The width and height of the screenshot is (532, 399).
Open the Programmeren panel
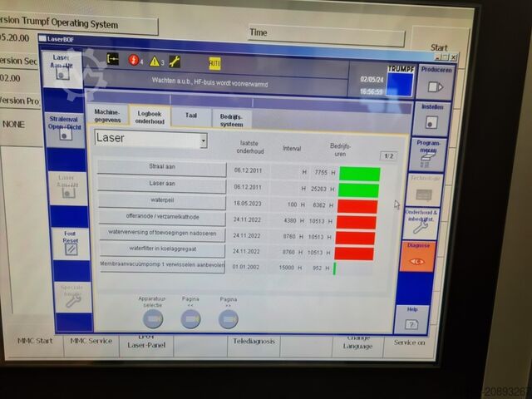(428, 154)
